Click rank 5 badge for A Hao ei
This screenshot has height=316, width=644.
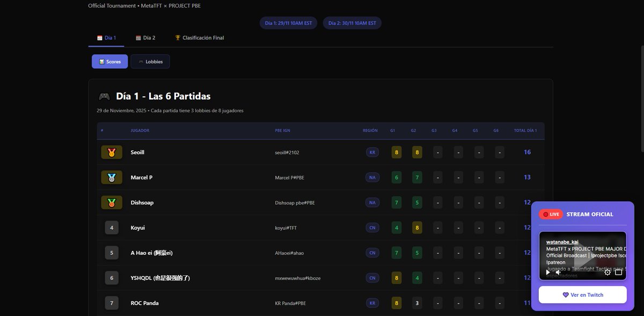click(112, 253)
